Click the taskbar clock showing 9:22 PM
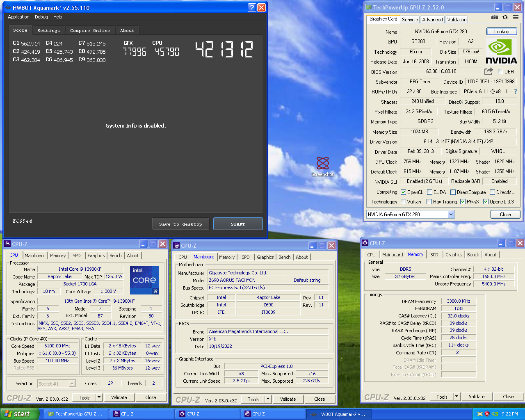This screenshot has height=420, width=525. pos(510,414)
